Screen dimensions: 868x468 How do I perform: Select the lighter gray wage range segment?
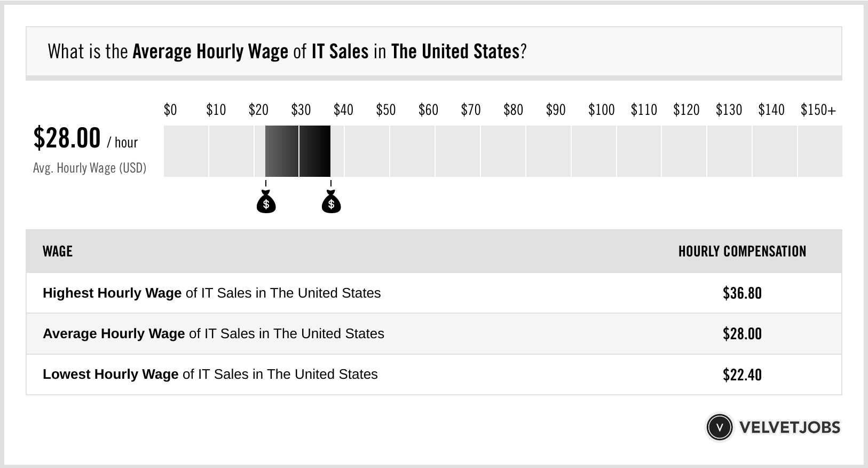pyautogui.click(x=282, y=151)
